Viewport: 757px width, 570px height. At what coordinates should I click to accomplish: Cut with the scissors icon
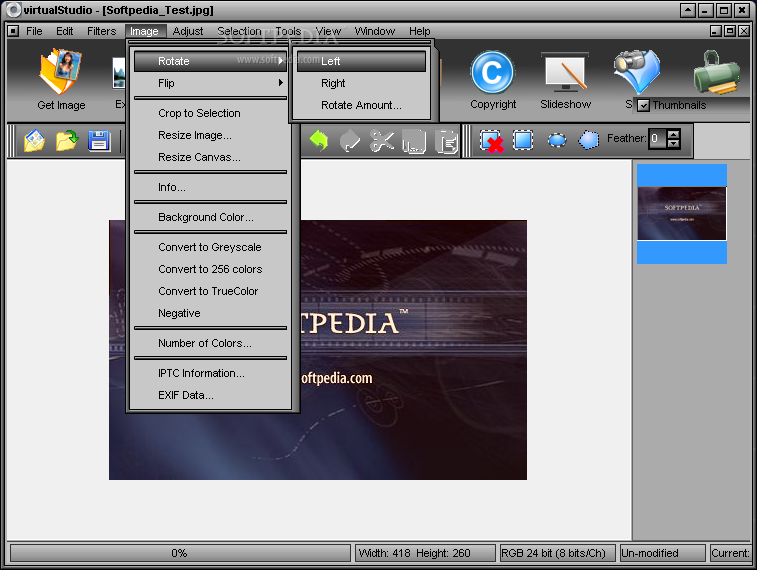pos(382,141)
